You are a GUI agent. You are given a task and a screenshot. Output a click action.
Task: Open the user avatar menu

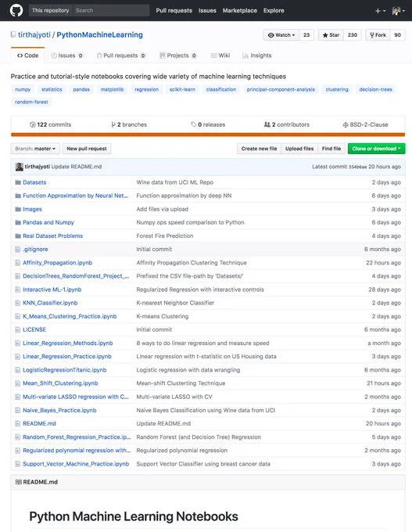399,10
